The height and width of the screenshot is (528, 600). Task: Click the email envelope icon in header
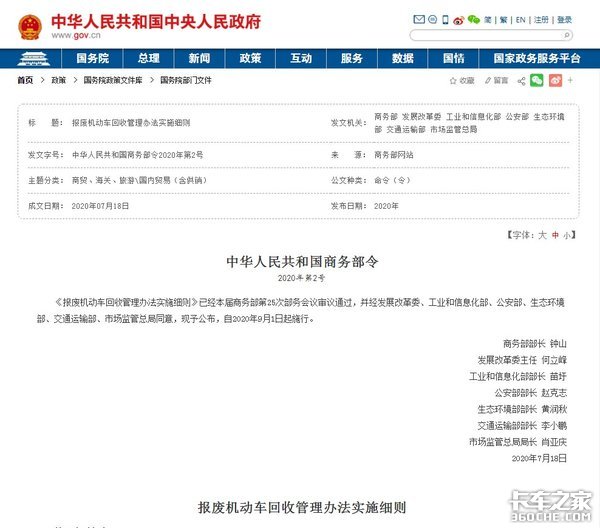(418, 19)
